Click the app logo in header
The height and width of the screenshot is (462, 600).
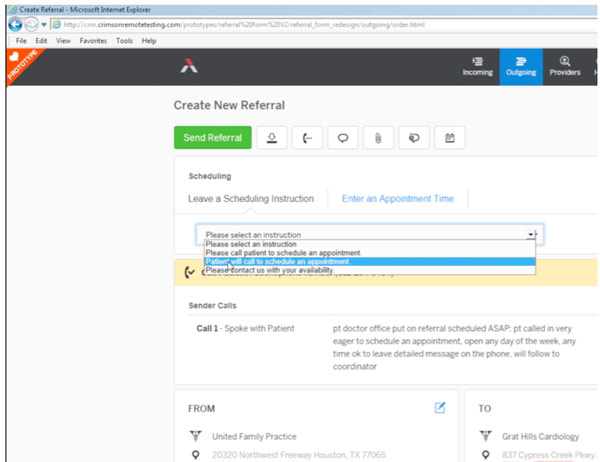tap(189, 66)
